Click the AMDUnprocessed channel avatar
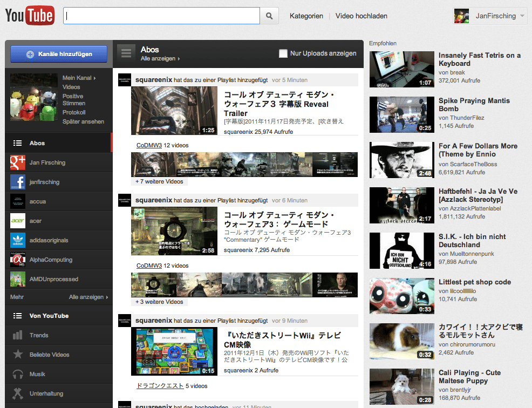 pos(18,279)
